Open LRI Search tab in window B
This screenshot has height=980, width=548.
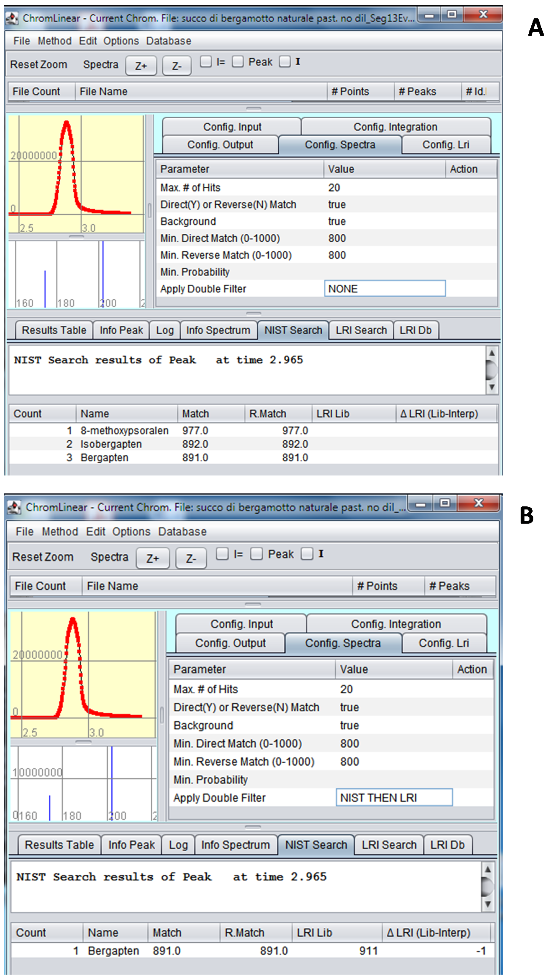pyautogui.click(x=388, y=845)
